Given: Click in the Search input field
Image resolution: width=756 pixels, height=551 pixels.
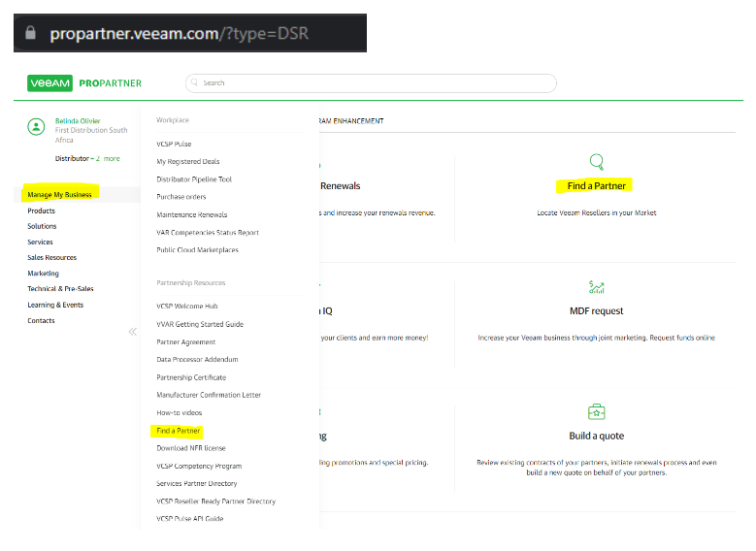Looking at the screenshot, I should [x=371, y=82].
